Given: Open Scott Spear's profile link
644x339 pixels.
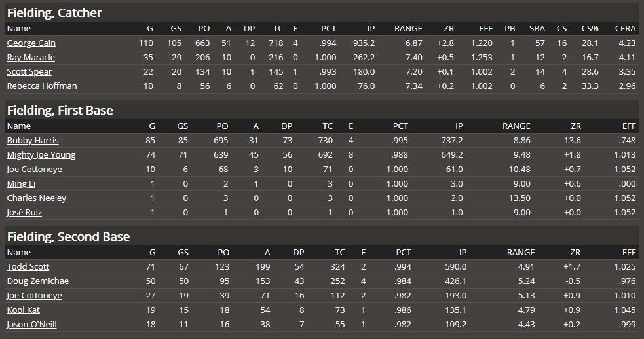Looking at the screenshot, I should click(x=29, y=72).
